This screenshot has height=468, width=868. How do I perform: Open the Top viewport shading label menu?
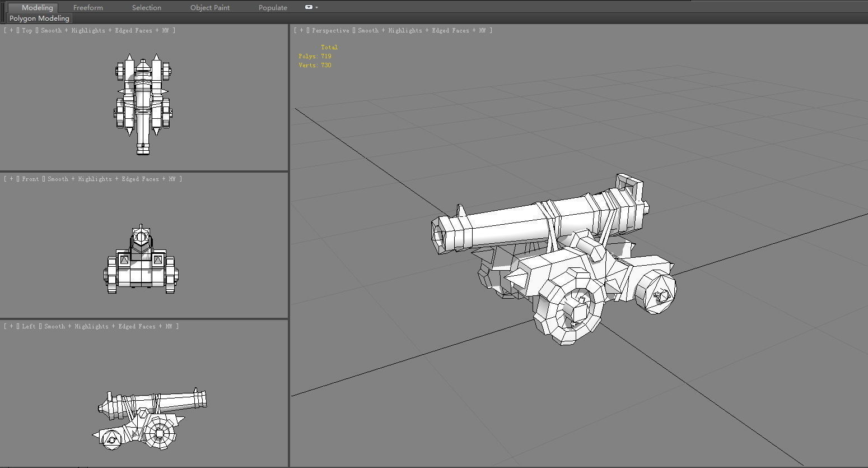click(104, 30)
